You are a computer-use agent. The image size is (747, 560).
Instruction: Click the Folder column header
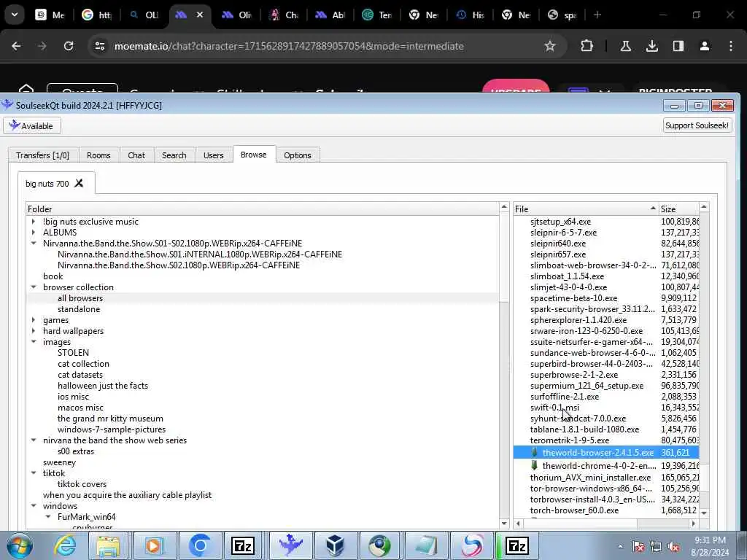click(x=263, y=209)
